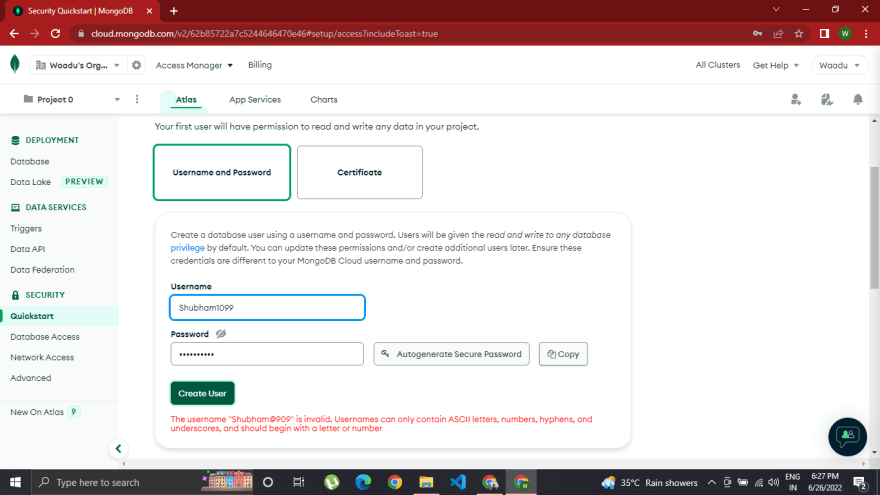Image resolution: width=880 pixels, height=495 pixels.
Task: Open Database Access in the sidebar
Action: point(45,337)
